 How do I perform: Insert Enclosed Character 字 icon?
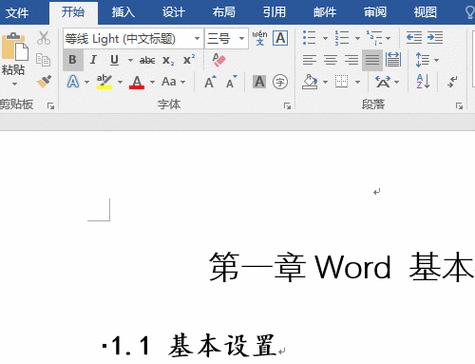(x=280, y=82)
